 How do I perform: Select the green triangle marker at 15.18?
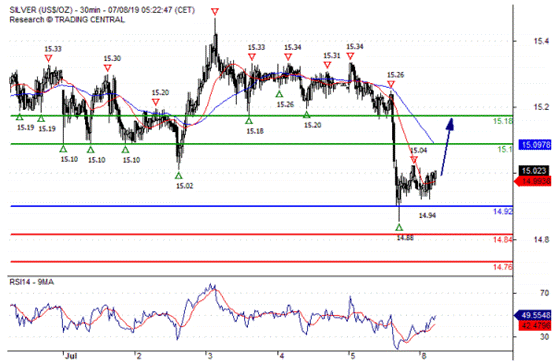249,121
